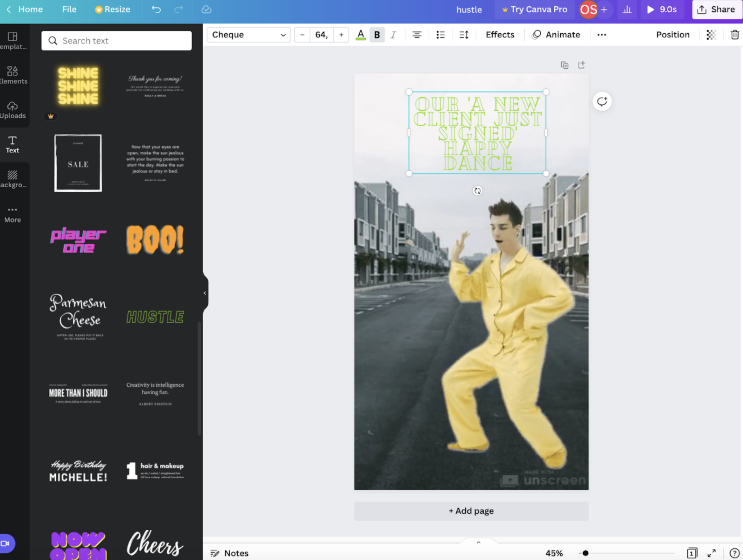Click the hustle design title
The height and width of the screenshot is (560, 743).
pyautogui.click(x=469, y=9)
